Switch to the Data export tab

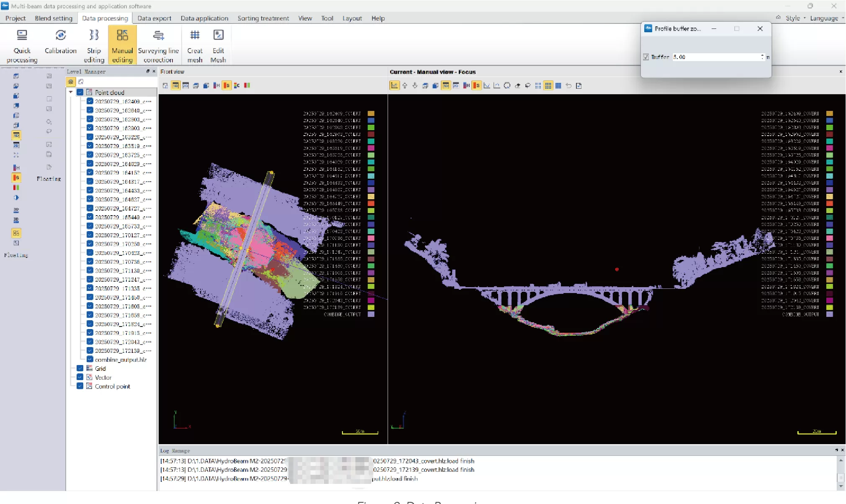coord(154,18)
